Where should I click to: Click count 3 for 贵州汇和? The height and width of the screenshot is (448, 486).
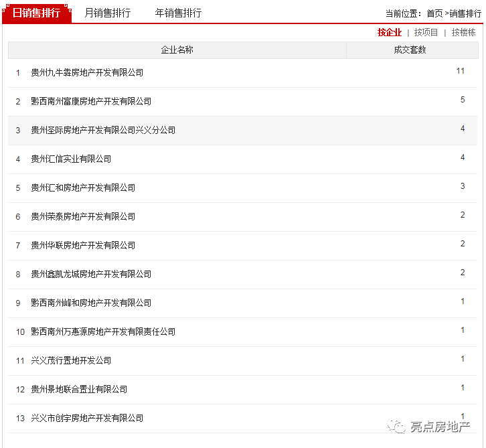tap(463, 186)
